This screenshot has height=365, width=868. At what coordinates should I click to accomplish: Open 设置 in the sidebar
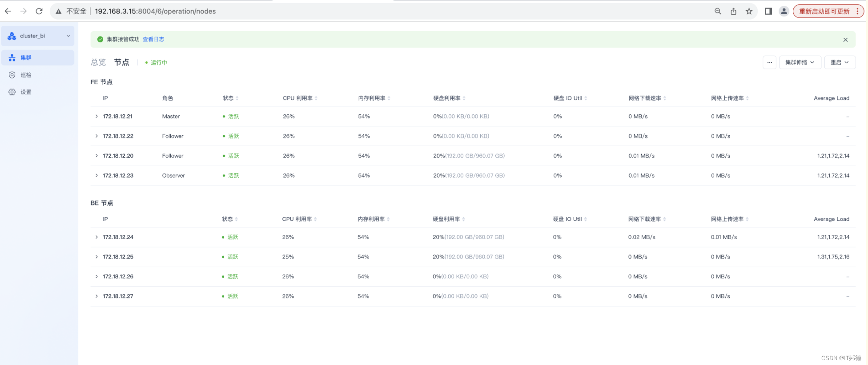click(38, 92)
